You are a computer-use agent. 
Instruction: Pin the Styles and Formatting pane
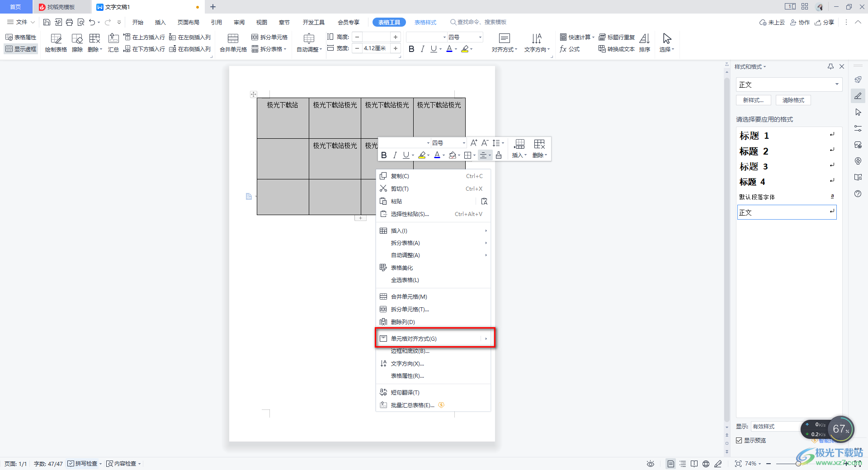(x=830, y=66)
